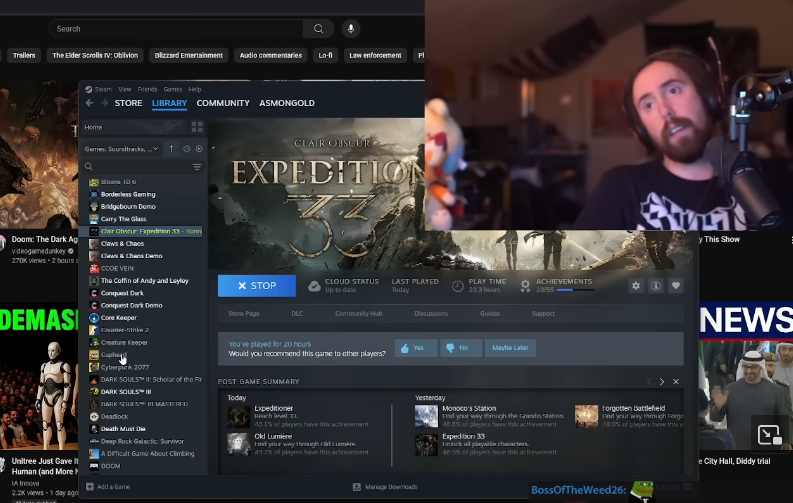Recommend the game by clicking Yes
Image resolution: width=793 pixels, height=503 pixels.
tap(416, 348)
